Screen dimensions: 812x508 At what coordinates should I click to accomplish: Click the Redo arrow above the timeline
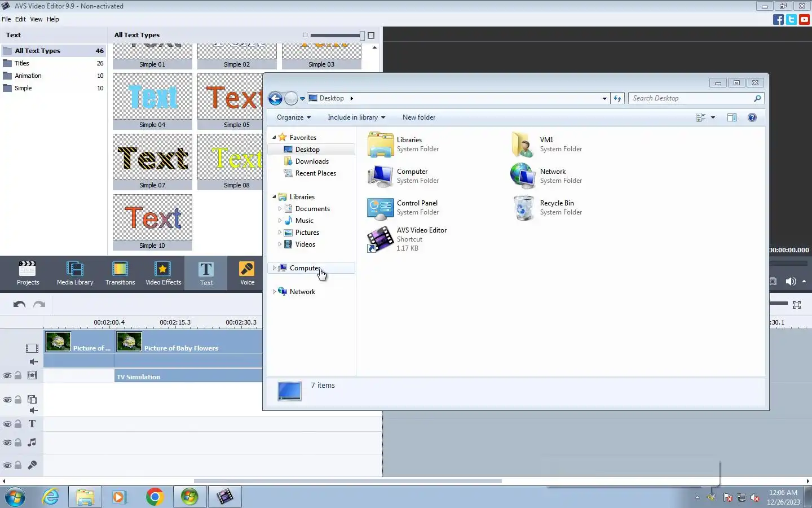tap(39, 304)
